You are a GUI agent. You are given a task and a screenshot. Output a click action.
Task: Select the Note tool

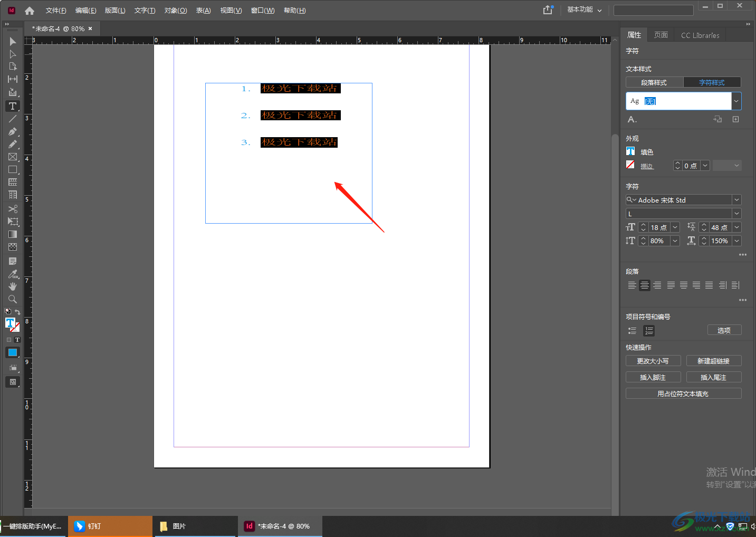(x=13, y=261)
